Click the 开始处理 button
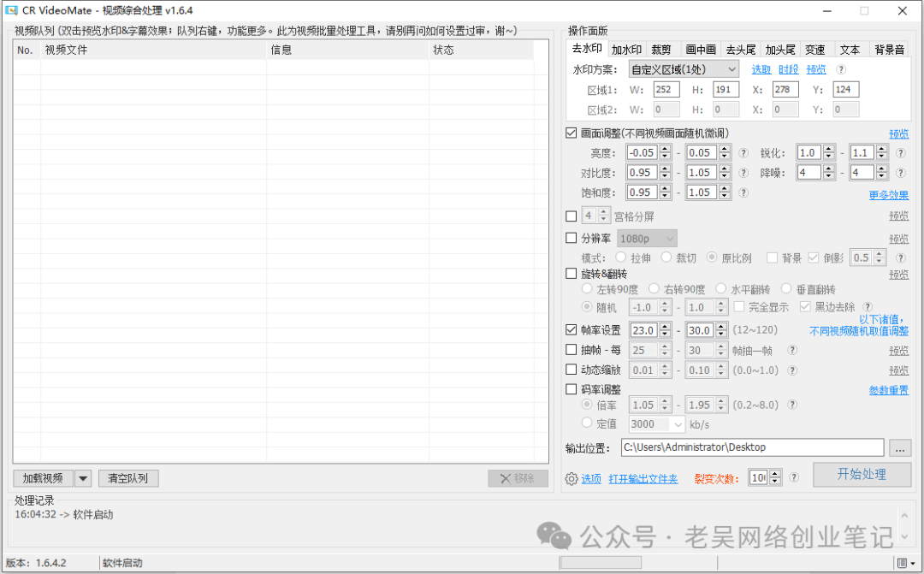This screenshot has height=574, width=924. point(862,475)
